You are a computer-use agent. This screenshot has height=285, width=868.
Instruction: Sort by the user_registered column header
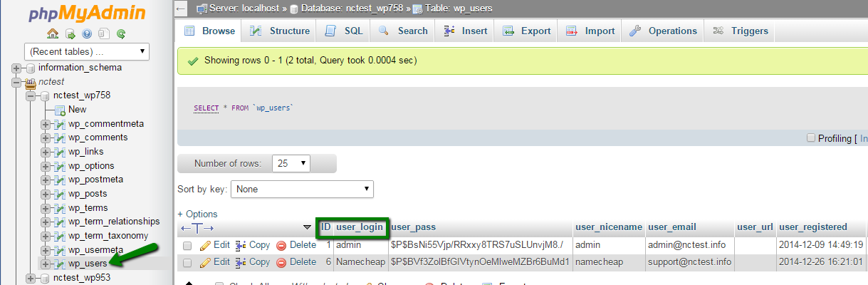(812, 227)
